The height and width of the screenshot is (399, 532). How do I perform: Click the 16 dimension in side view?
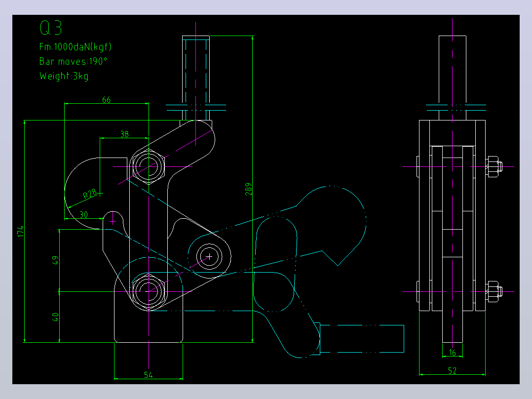(x=452, y=353)
